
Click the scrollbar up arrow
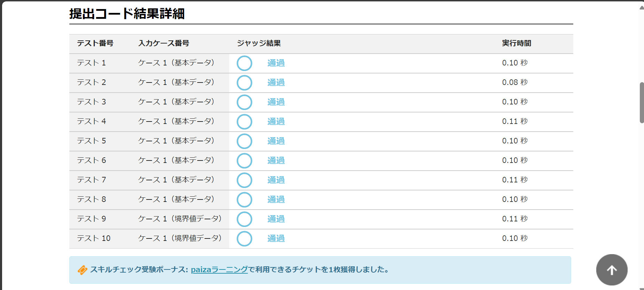(x=641, y=7)
